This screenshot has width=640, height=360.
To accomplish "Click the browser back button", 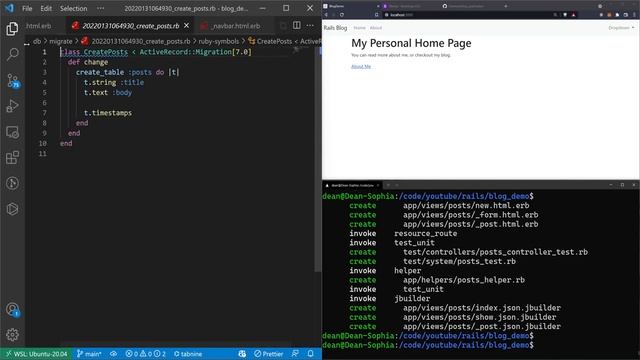I will coord(326,15).
